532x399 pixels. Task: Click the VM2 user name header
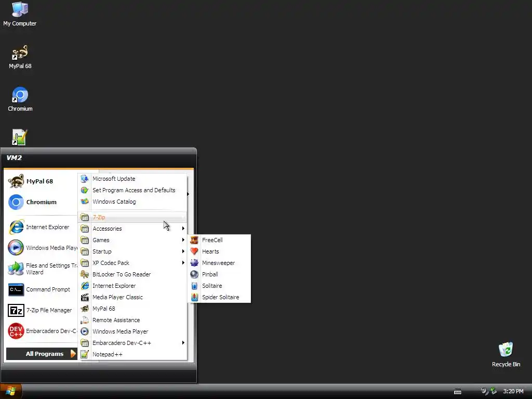(x=14, y=158)
